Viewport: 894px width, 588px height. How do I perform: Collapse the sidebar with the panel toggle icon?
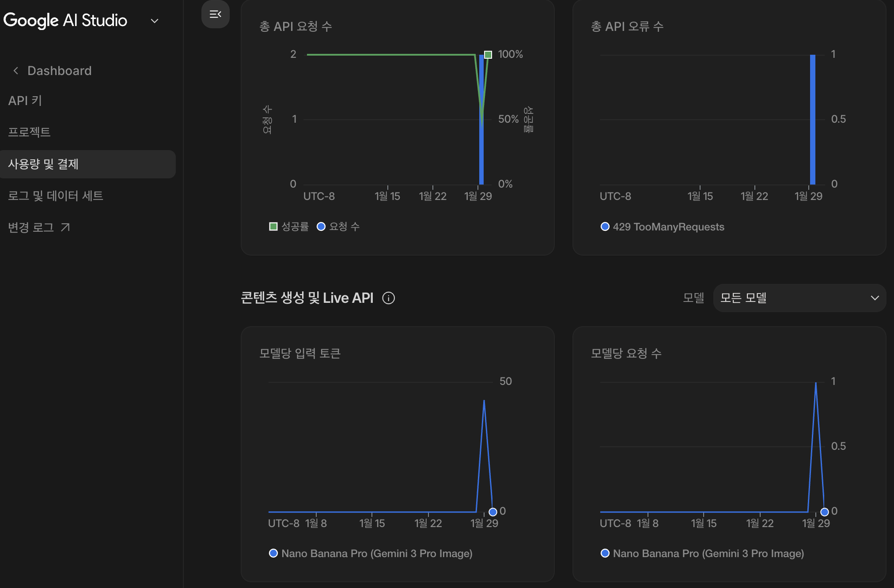point(215,15)
